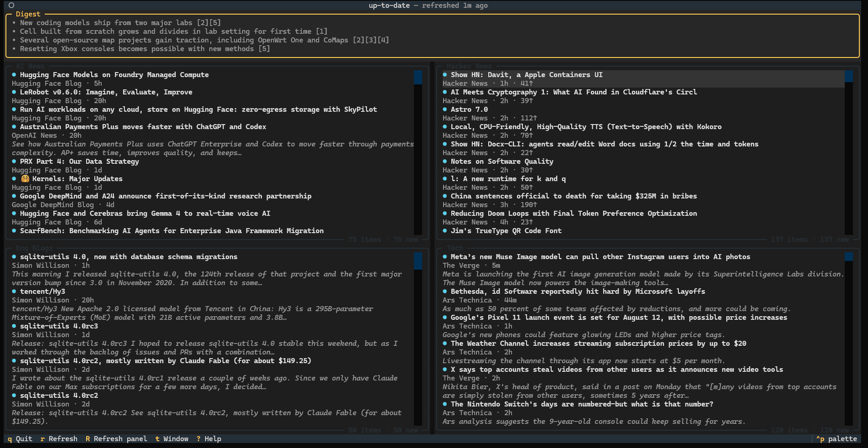Screen dimensions: 868x448
Task: Click the 'New coding models ship' digest line
Action: (x=120, y=23)
